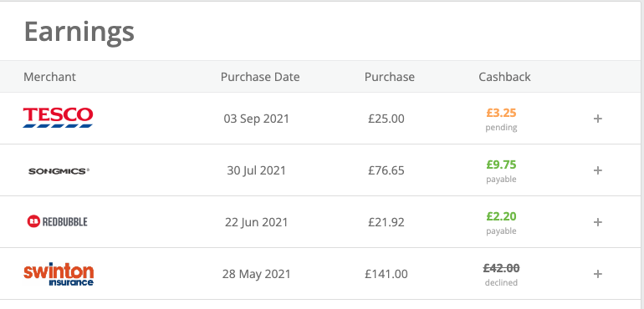
Task: Select the £3.25 pending cashback amount
Action: click(501, 113)
